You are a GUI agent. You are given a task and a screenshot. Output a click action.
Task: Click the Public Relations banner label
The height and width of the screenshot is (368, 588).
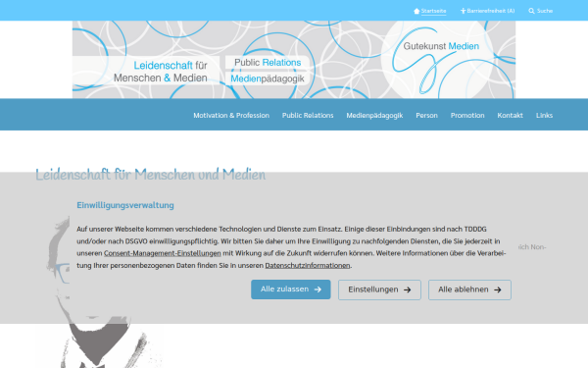[268, 63]
